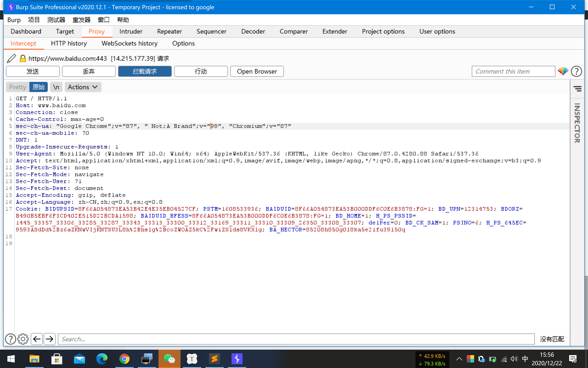Image resolution: width=588 pixels, height=368 pixels.
Task: Open the Inspector hamburger menu icon
Action: click(x=577, y=89)
